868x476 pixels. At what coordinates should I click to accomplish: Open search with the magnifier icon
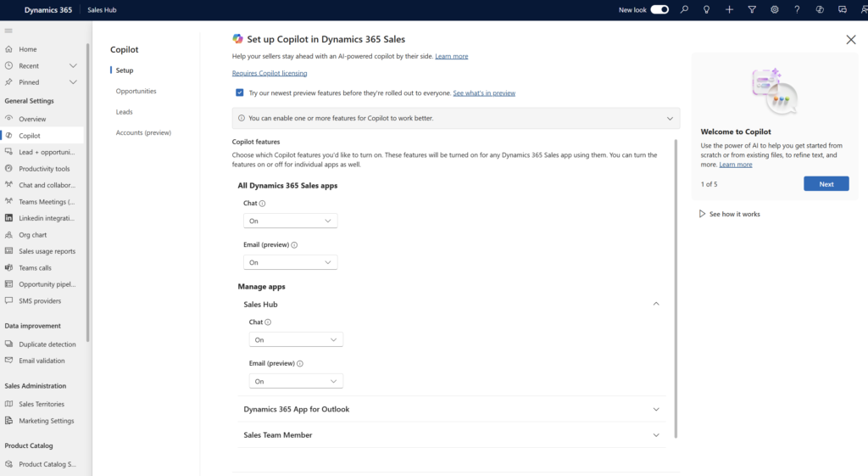685,9
